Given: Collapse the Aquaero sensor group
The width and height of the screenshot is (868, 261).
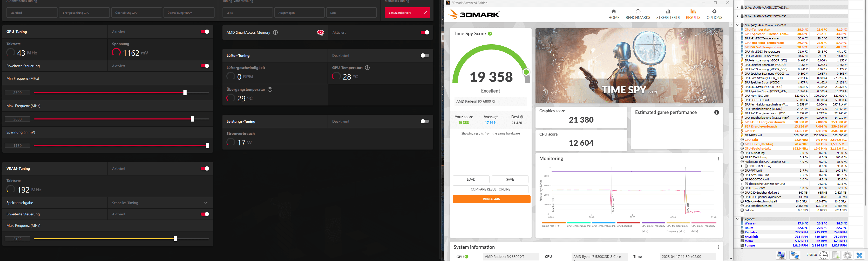Looking at the screenshot, I should 737,219.
